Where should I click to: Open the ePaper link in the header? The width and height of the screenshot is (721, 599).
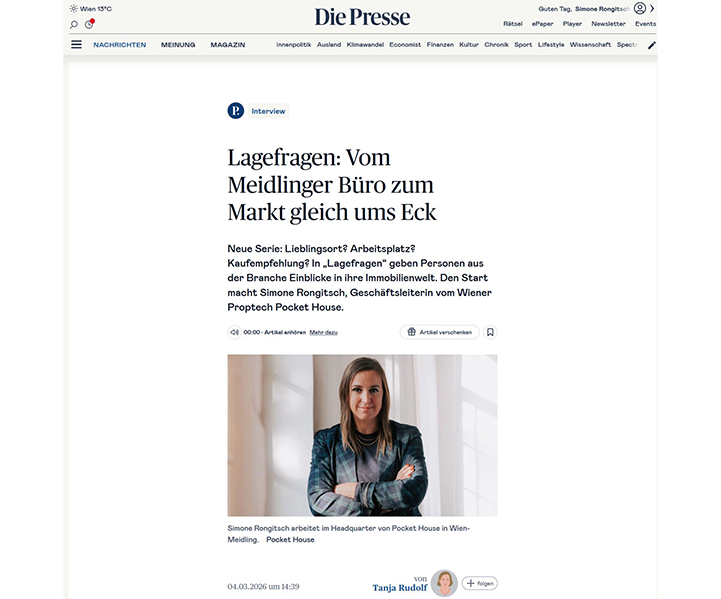(543, 24)
